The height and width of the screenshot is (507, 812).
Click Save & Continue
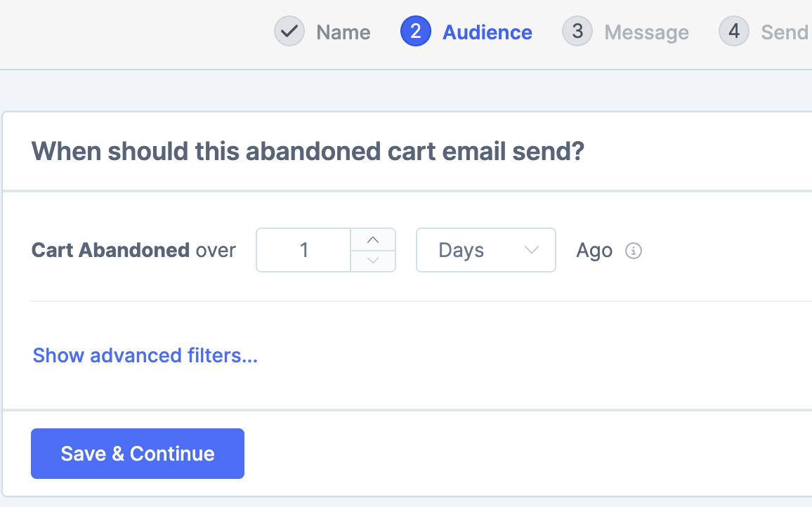coord(137,454)
